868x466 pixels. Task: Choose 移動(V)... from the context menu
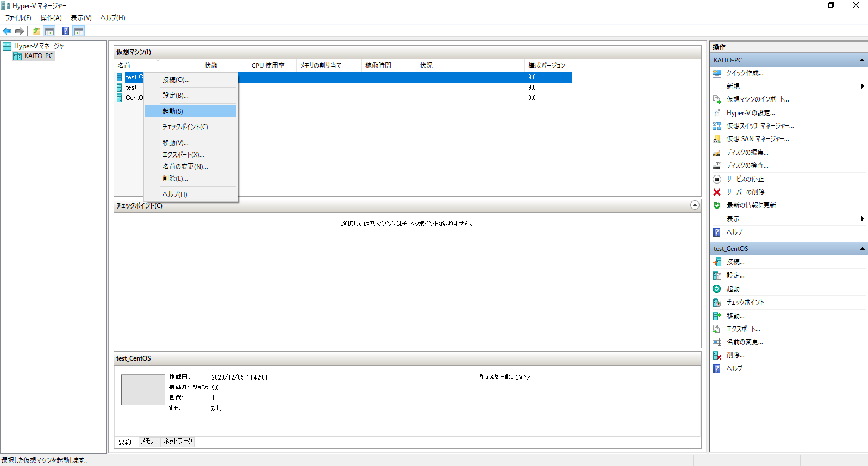point(191,143)
